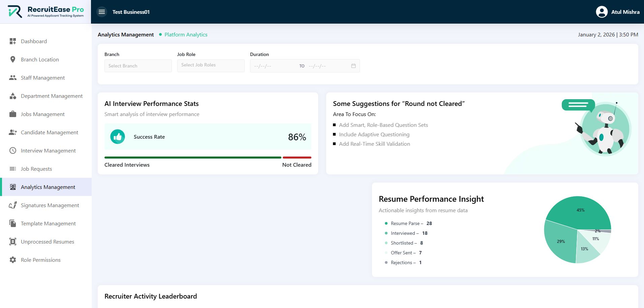The image size is (644, 308).
Task: Click the Success Rate thumbs-up icon
Action: coord(118,137)
